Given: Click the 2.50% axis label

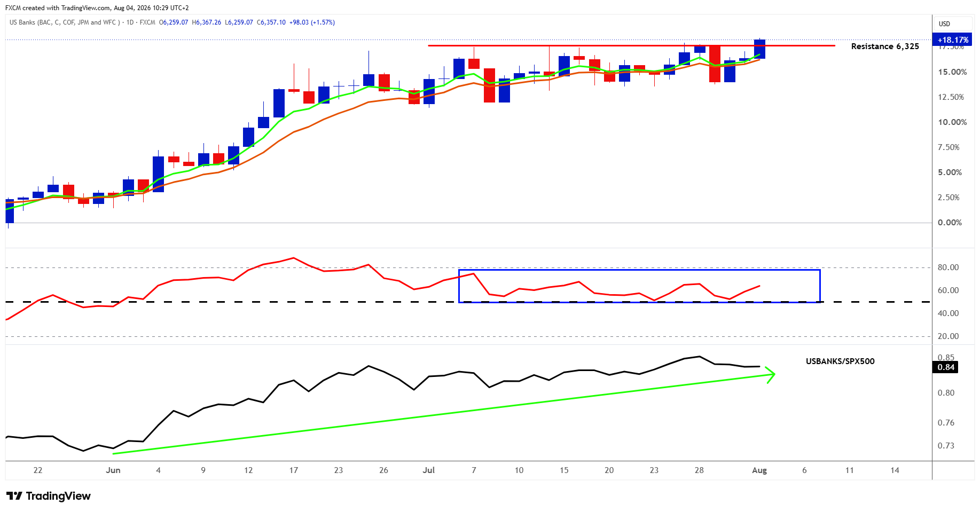Looking at the screenshot, I should point(950,198).
